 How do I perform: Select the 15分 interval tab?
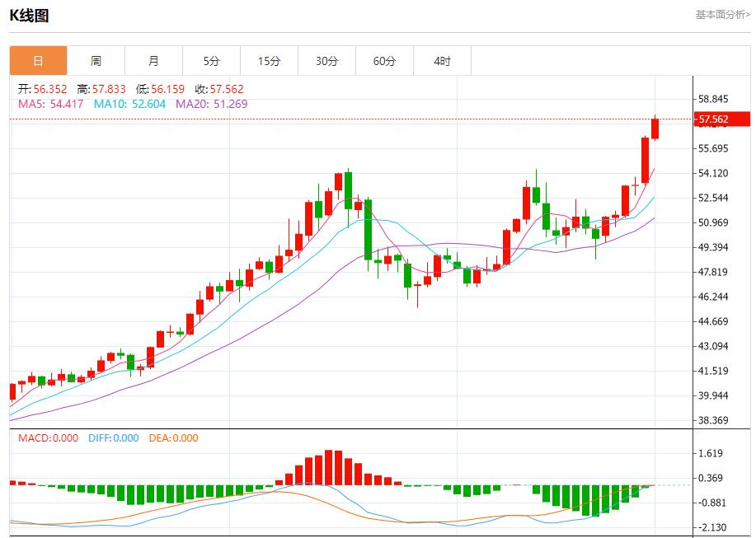(269, 60)
